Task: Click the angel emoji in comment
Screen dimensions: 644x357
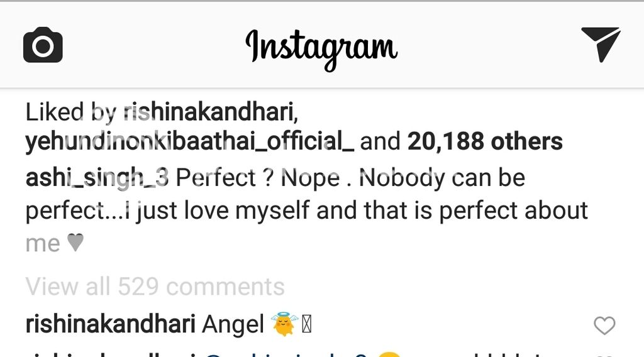Action: 284,324
